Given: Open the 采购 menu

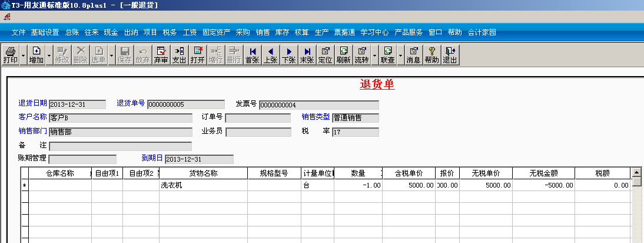Looking at the screenshot, I should pos(243,32).
